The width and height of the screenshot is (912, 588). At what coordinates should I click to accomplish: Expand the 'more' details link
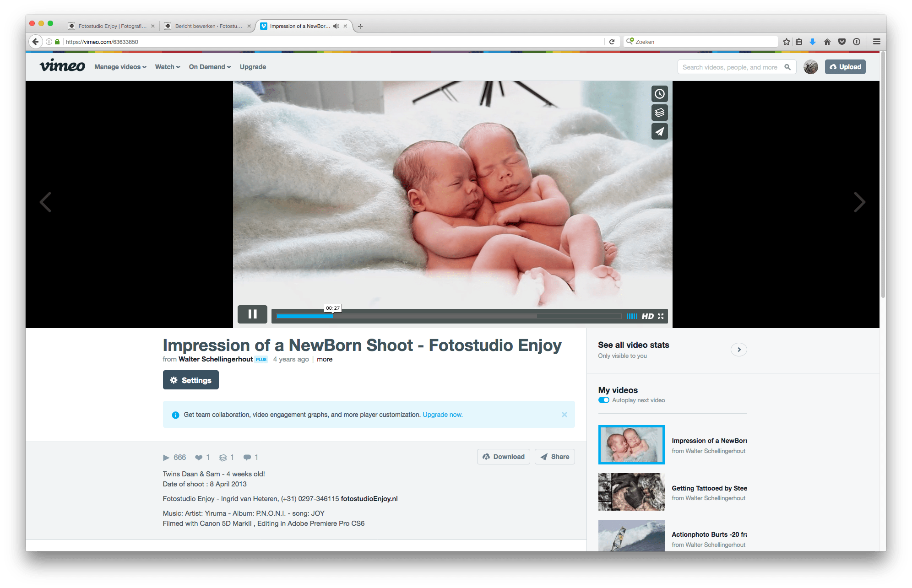(x=325, y=359)
